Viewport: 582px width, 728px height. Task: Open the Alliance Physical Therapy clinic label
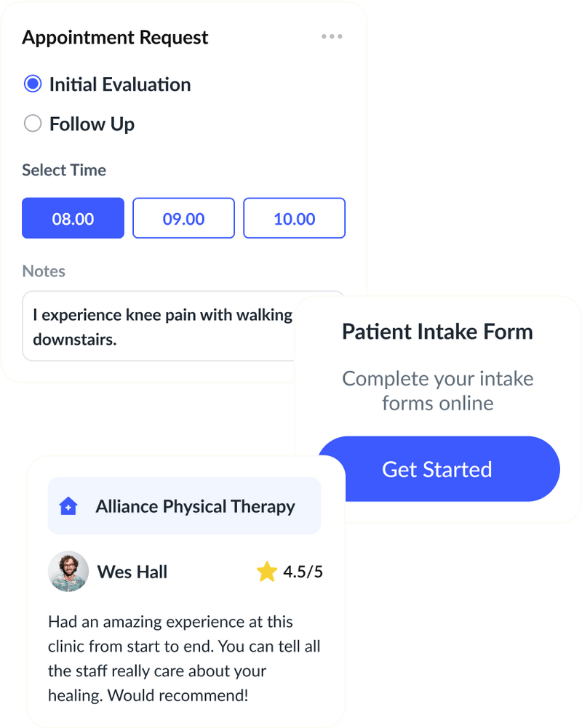[195, 506]
